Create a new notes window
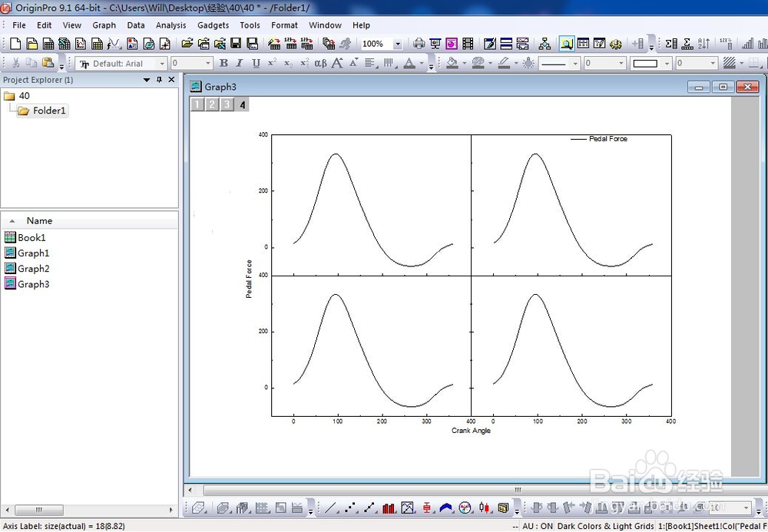This screenshot has height=532, width=768. tap(148, 44)
